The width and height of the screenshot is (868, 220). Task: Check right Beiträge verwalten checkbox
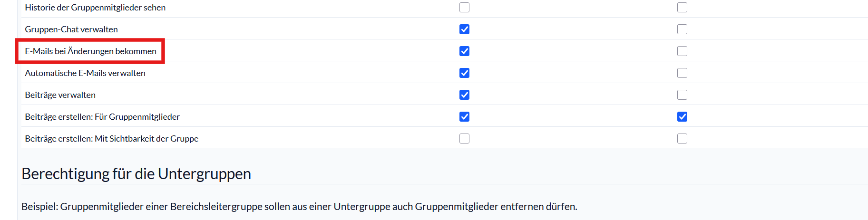pos(682,95)
